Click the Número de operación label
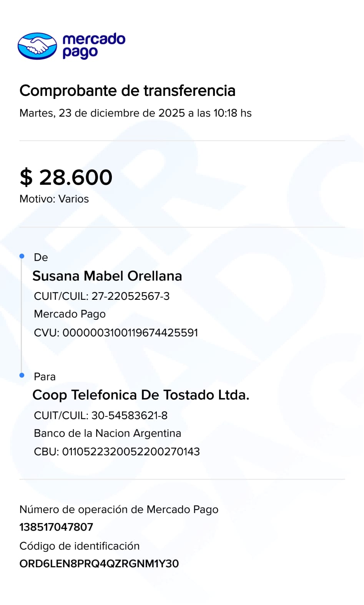Screen dimensions: 364x605 [119, 510]
